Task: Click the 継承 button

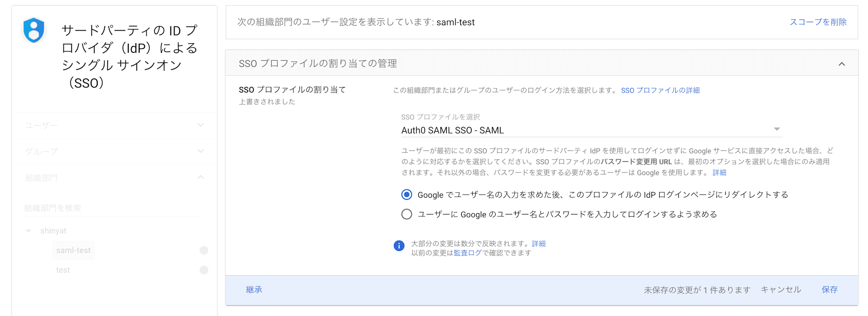Action: [254, 290]
